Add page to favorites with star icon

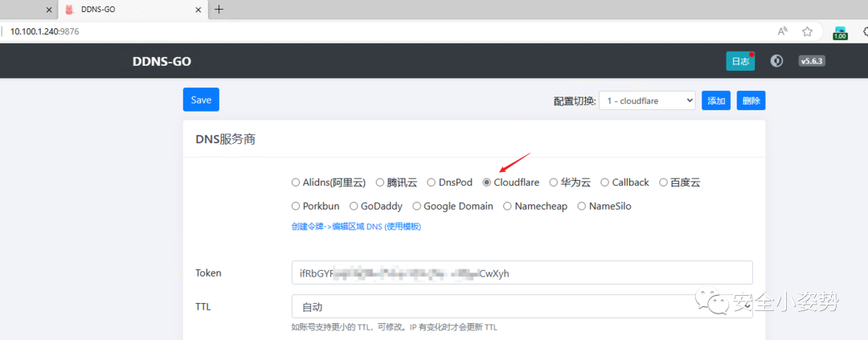(x=807, y=31)
